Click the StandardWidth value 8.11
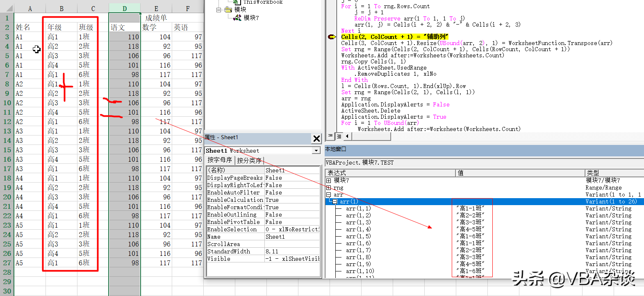 click(292, 251)
